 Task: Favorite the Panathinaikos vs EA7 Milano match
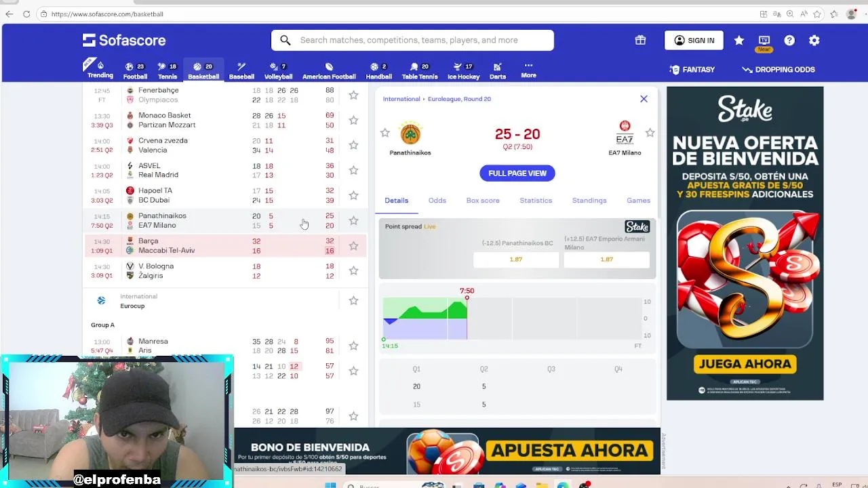pos(353,220)
